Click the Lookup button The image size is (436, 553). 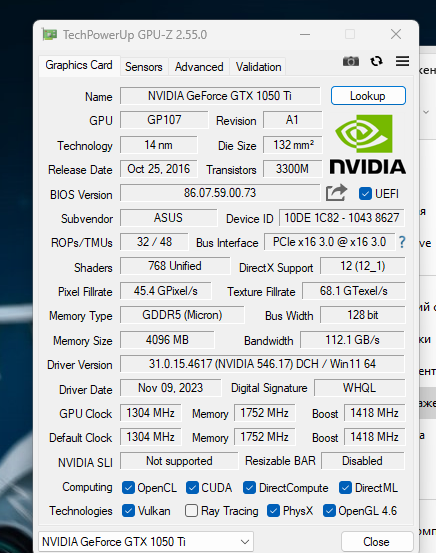[x=368, y=96]
